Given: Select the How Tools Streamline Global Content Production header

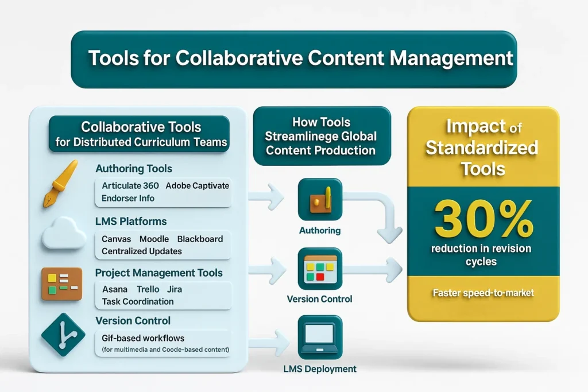Looking at the screenshot, I should [x=322, y=137].
